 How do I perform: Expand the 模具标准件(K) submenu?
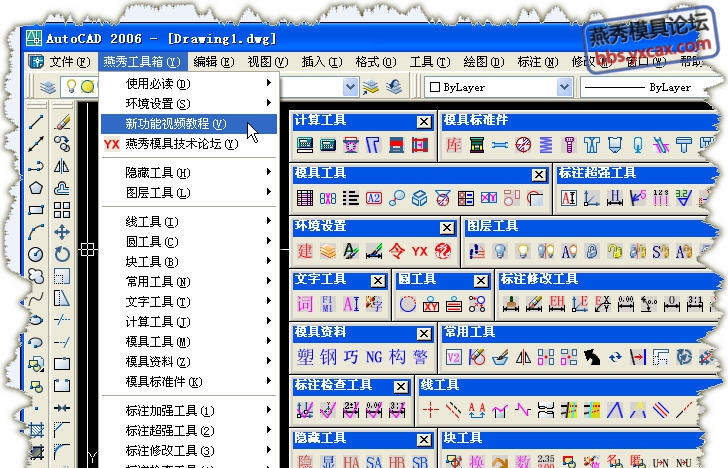(189, 381)
